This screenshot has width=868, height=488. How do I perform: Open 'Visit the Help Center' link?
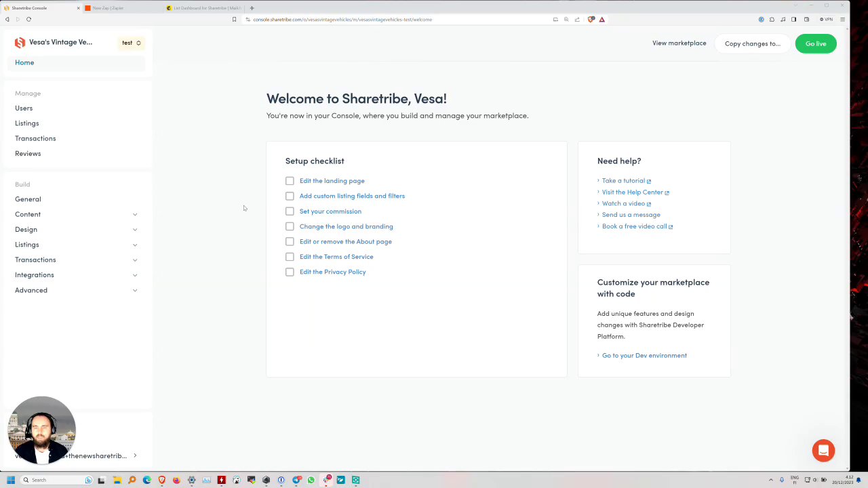click(635, 192)
